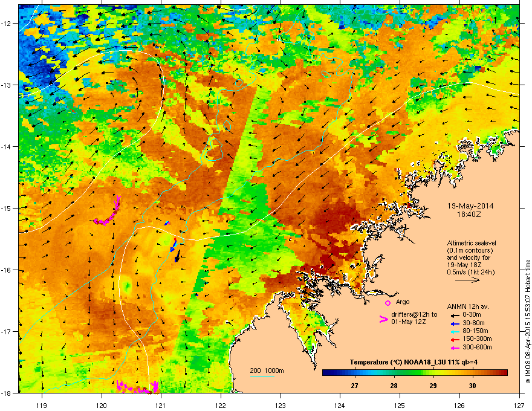Click the longitude axis label 119
Viewport: 532px width, 411px height.
point(42,406)
